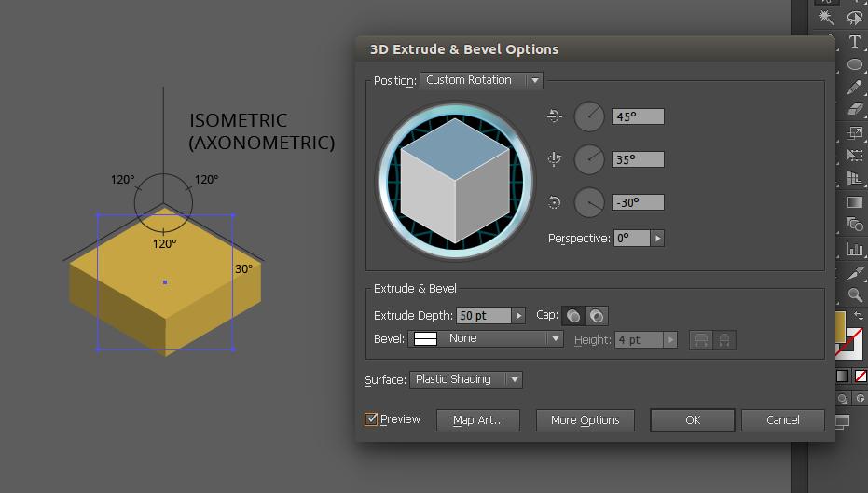The height and width of the screenshot is (493, 868).
Task: Turn cap on for solid appearance
Action: click(573, 315)
